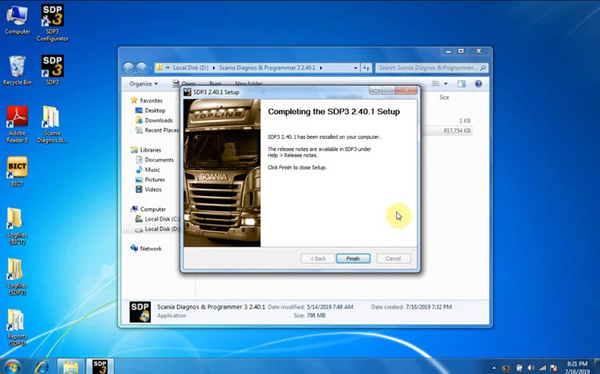Open the Documents library
This screenshot has width=600, height=374.
(159, 160)
